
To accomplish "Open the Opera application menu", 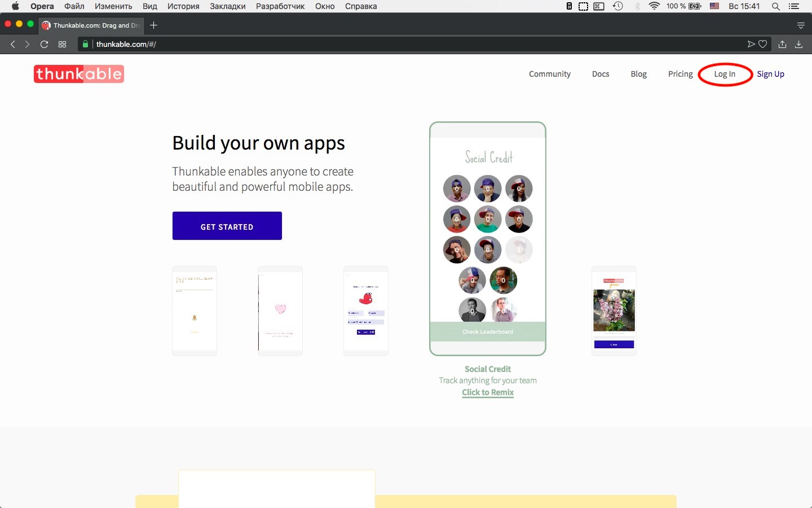I will (42, 6).
